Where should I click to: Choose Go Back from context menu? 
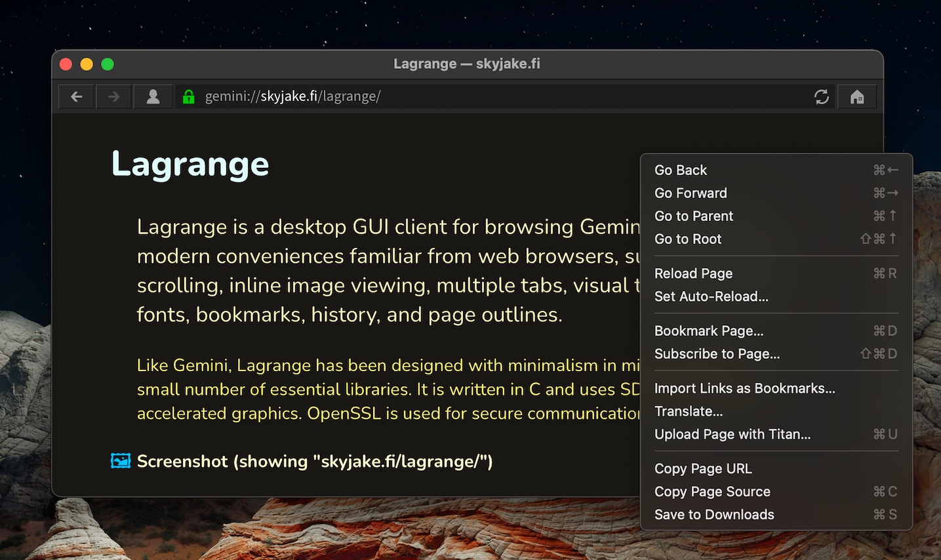[776, 170]
